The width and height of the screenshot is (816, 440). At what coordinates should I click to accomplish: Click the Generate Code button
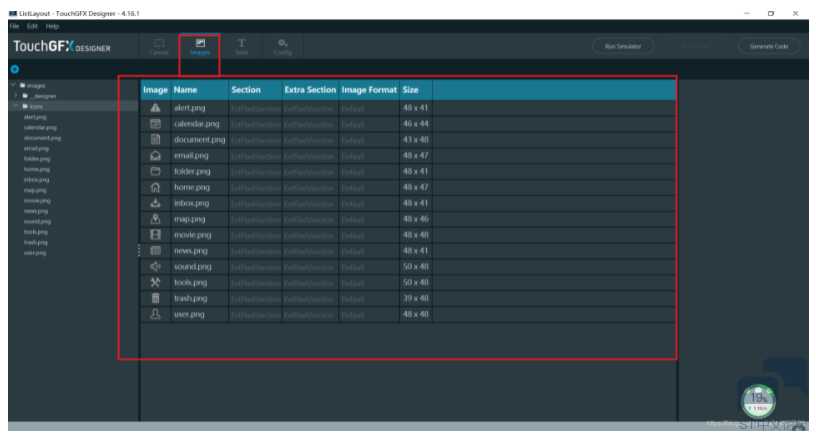769,46
